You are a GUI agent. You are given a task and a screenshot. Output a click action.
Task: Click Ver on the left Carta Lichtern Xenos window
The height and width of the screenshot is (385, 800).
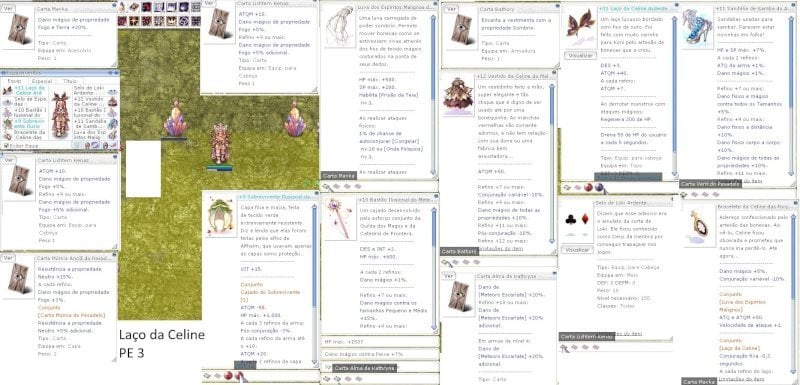coord(8,160)
